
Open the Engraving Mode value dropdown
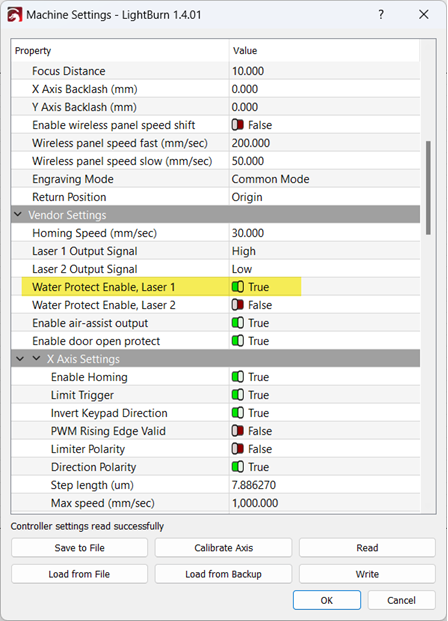pos(324,179)
